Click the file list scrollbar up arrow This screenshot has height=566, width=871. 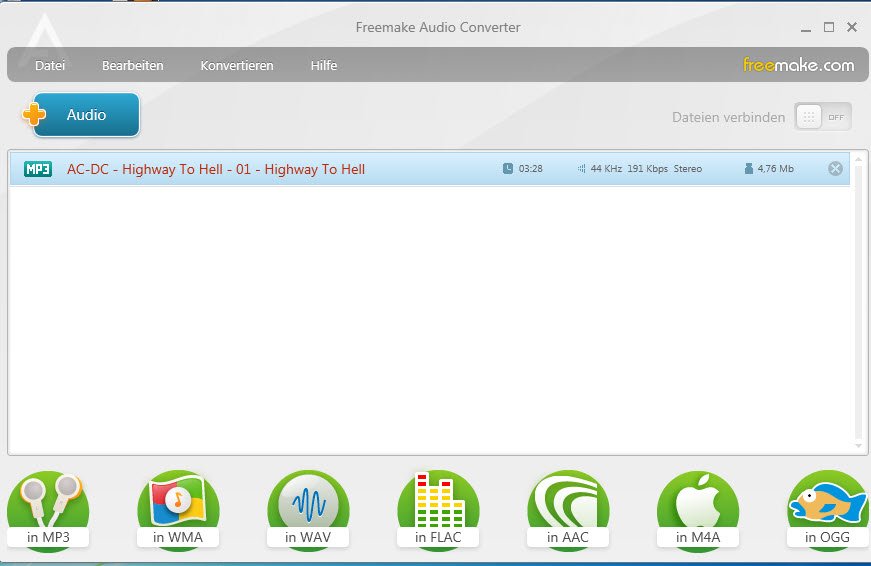[859, 159]
